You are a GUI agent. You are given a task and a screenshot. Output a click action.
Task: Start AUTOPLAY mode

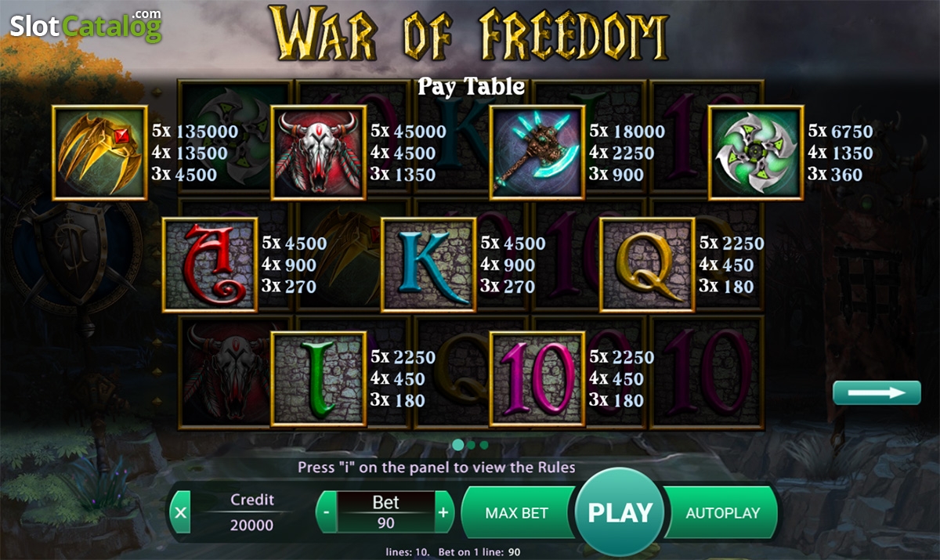[x=722, y=513]
